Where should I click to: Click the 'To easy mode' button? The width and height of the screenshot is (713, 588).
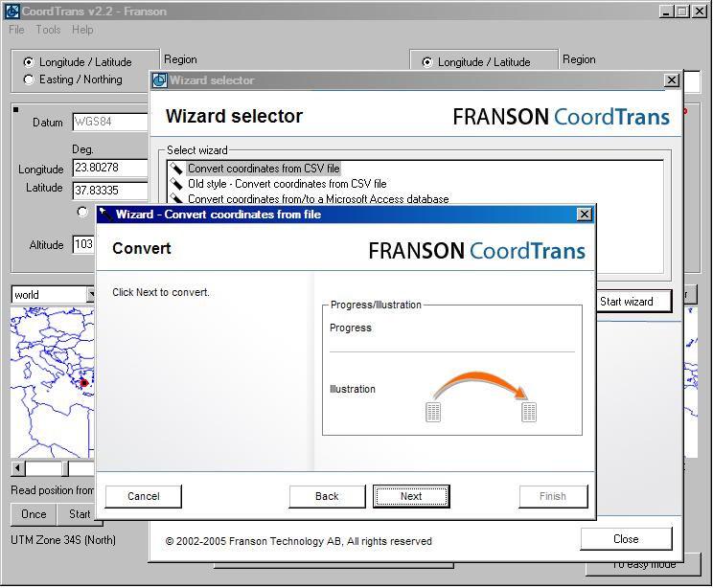click(643, 564)
